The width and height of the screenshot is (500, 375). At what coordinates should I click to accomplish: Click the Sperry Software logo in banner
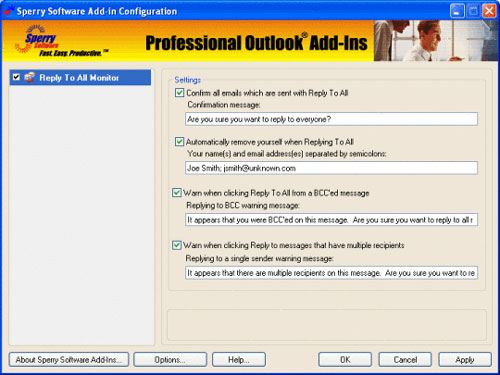click(61, 41)
